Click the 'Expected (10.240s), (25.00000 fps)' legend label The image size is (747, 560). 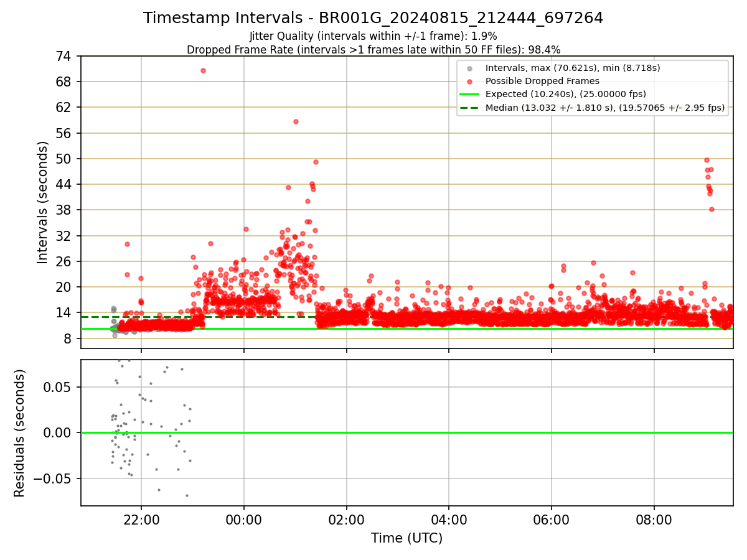pos(566,94)
